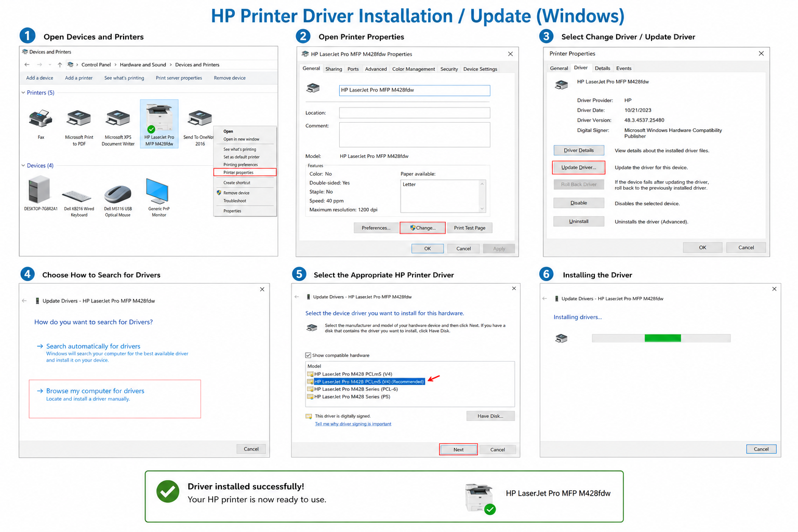Screen dimensions: 798x532
Task: Select HP LaserJet Pro MFP M428fdw printer icon
Action: point(159,118)
